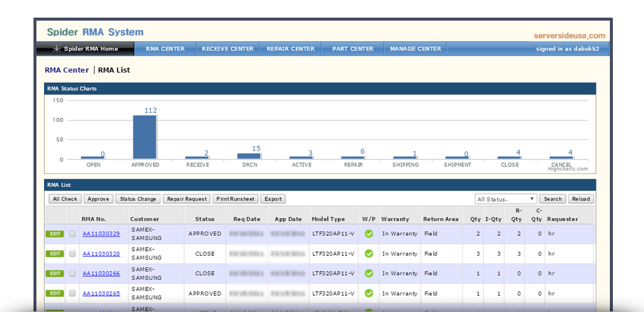Open the RMA CENTER menu
Viewport: 644px width, 312px height.
(x=165, y=49)
